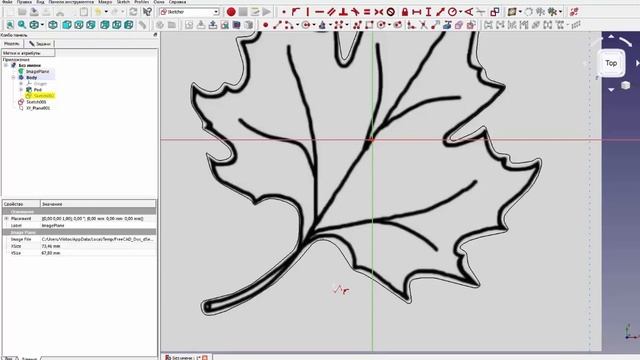This screenshot has width=640, height=360.
Task: Open the arc tool variants dropdown arrow
Action: (x=297, y=25)
